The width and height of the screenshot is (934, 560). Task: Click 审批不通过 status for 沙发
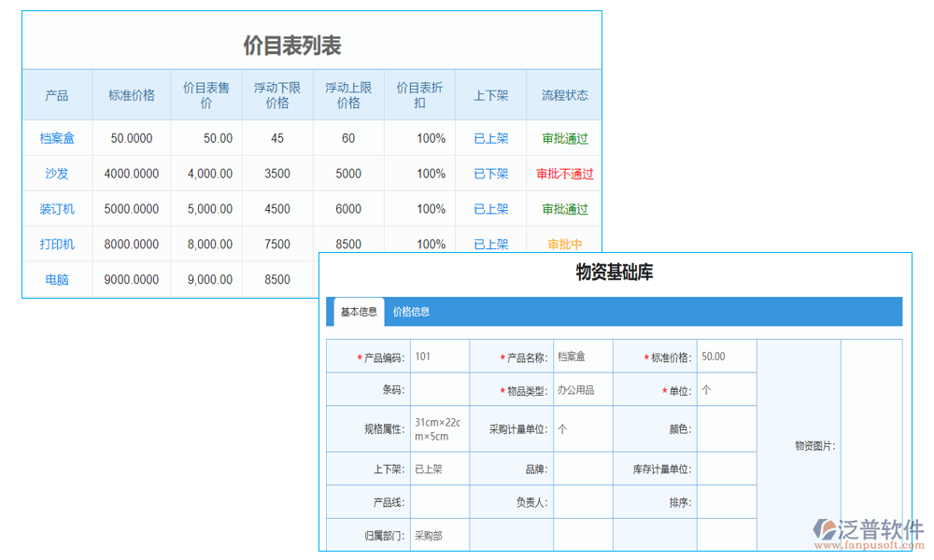coord(563,173)
